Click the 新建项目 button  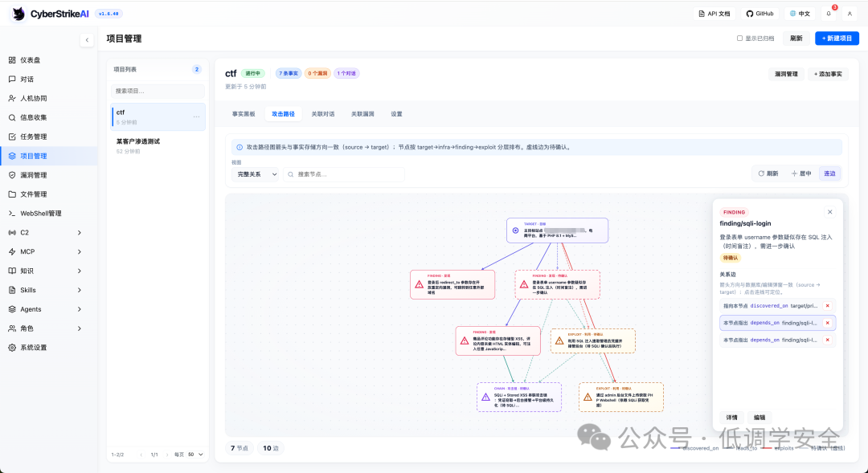tap(837, 39)
